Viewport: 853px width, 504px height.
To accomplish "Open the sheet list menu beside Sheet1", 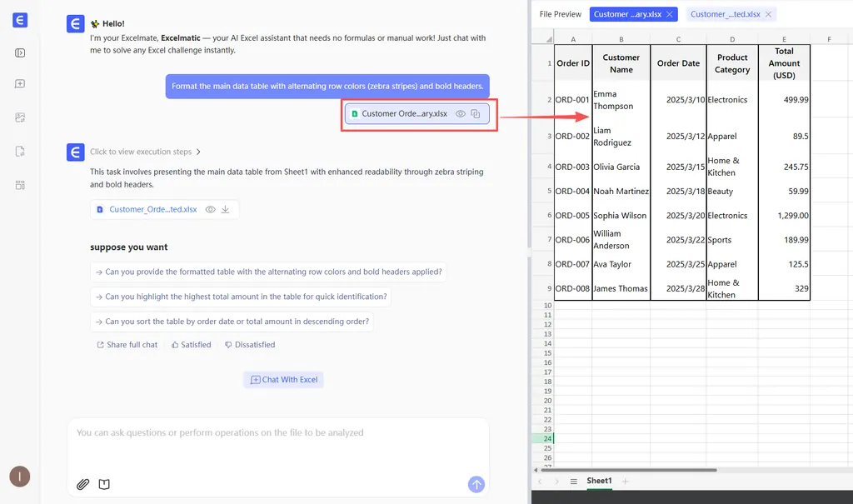I will (x=573, y=482).
